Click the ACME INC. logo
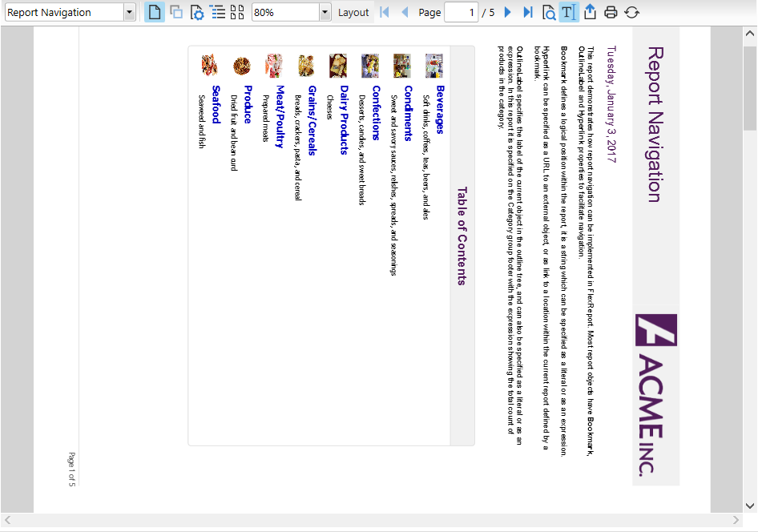This screenshot has height=532, width=758. pos(656,395)
